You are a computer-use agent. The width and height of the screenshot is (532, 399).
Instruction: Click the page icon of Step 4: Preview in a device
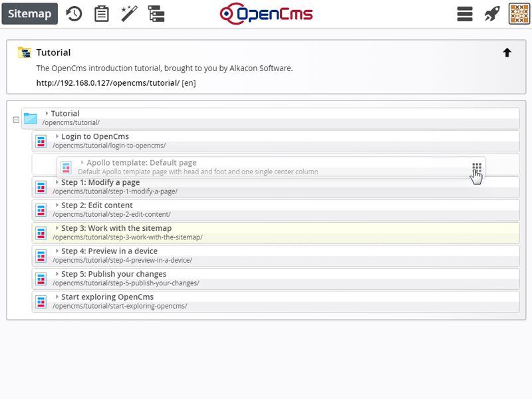click(41, 256)
